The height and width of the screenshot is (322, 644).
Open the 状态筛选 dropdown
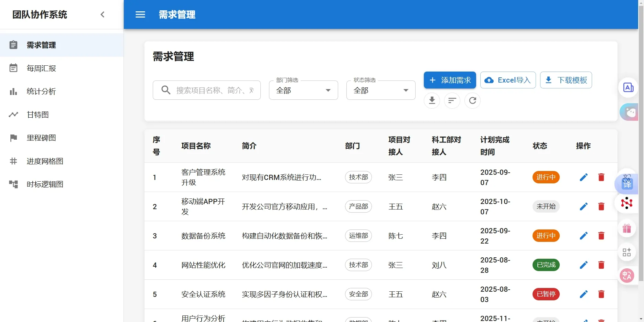[380, 90]
